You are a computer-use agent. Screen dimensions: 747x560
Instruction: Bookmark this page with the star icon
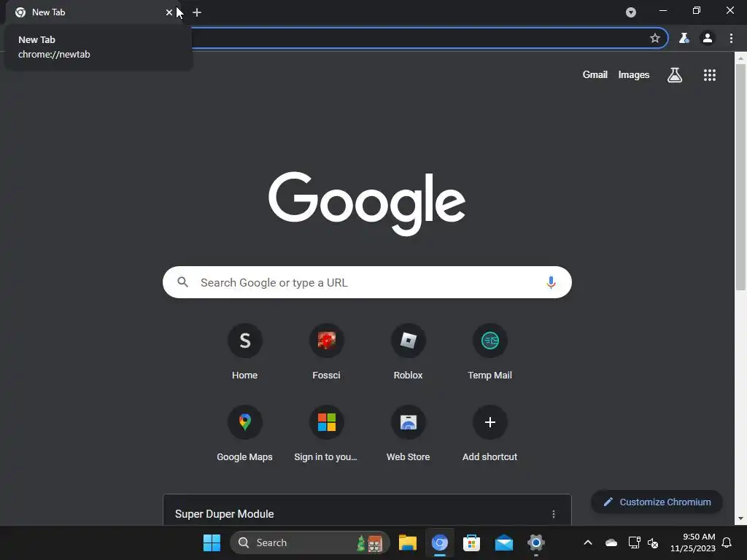pos(655,38)
